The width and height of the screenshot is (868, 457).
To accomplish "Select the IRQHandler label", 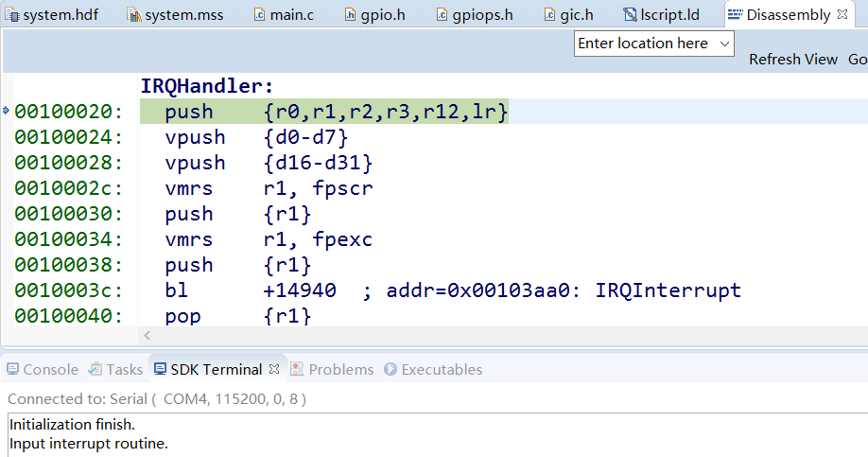I will pyautogui.click(x=207, y=86).
